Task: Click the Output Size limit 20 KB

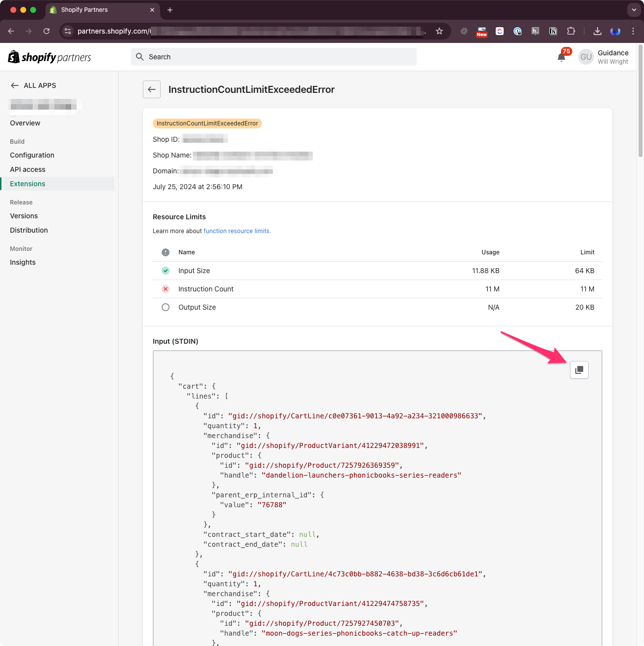Action: pos(585,307)
